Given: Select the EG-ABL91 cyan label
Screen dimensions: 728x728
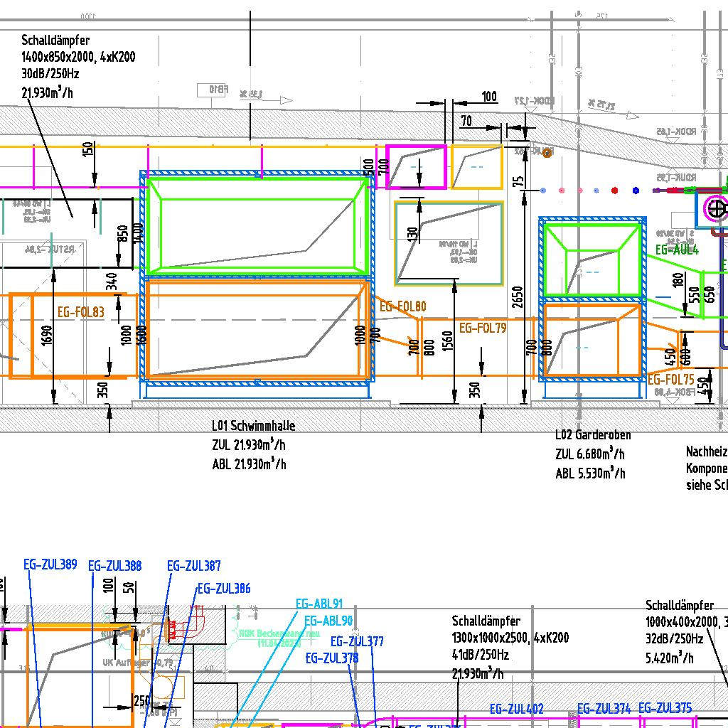Looking at the screenshot, I should (x=318, y=604).
